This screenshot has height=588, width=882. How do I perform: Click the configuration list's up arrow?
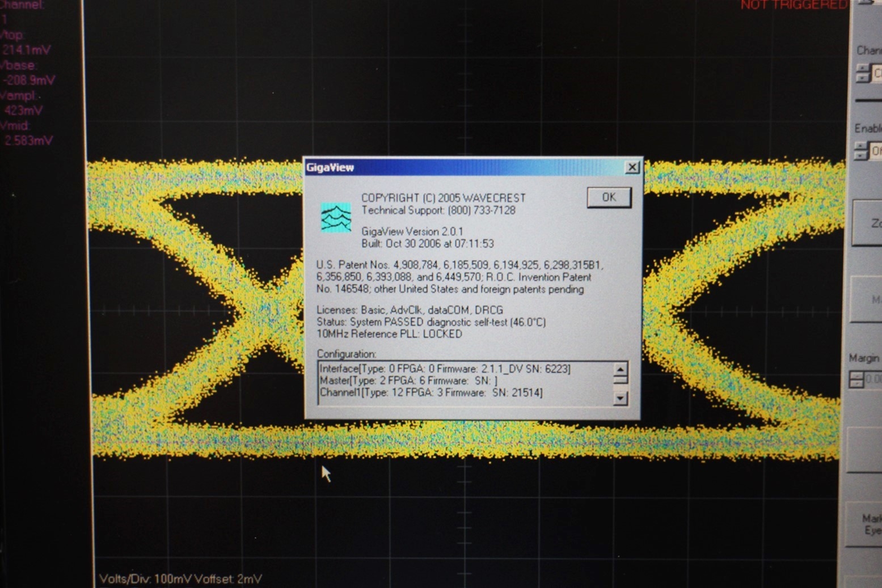pos(620,369)
